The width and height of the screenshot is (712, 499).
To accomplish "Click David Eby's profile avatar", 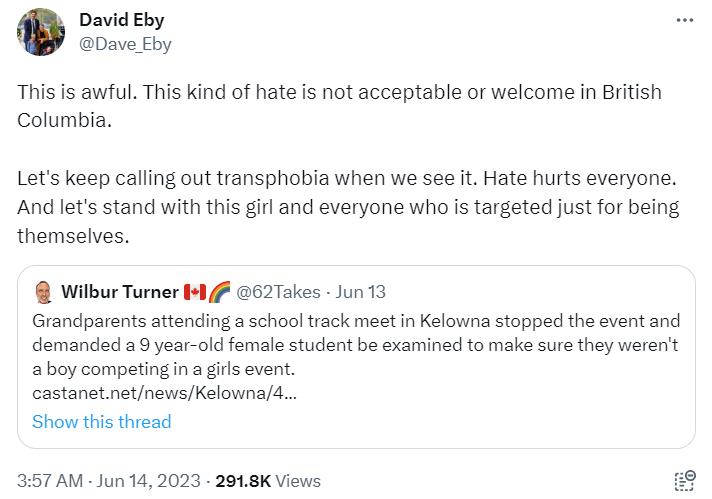I will click(x=41, y=32).
